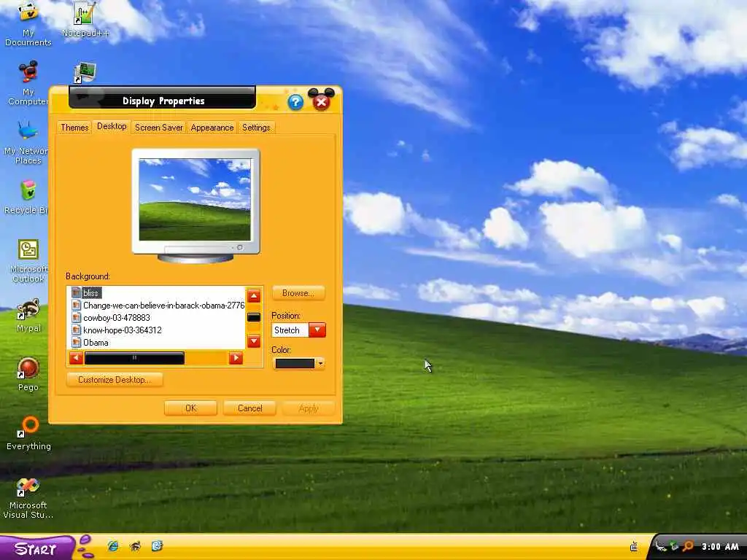Image resolution: width=747 pixels, height=560 pixels.
Task: Click the Start button
Action: pos(36,548)
